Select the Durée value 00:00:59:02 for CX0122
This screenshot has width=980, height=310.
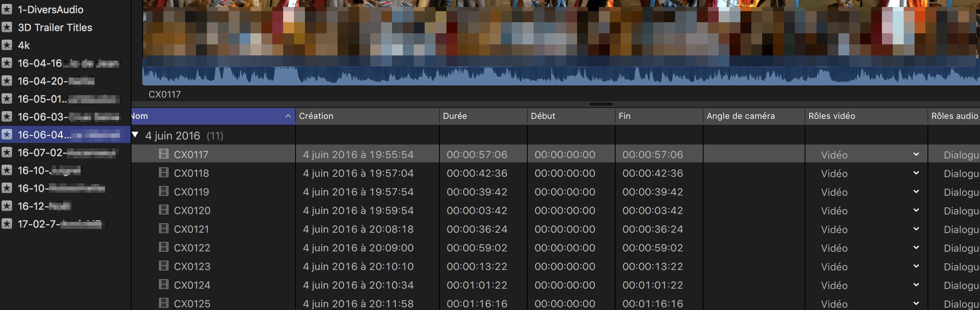click(477, 248)
